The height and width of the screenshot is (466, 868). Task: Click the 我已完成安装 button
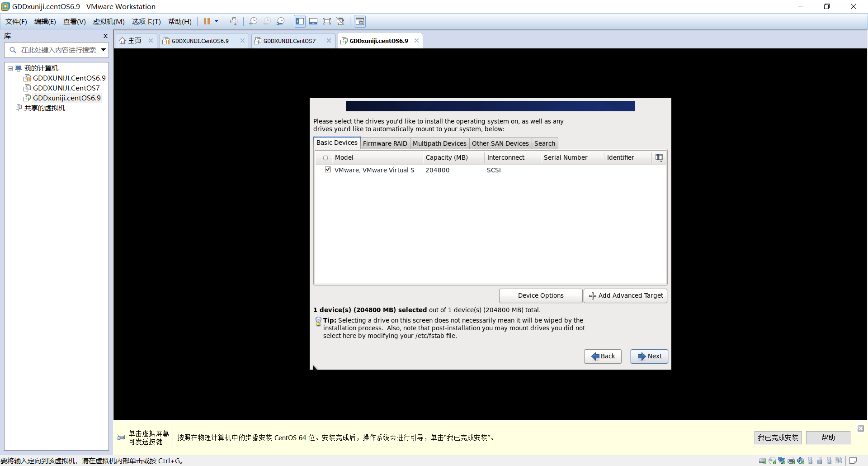[x=778, y=437]
